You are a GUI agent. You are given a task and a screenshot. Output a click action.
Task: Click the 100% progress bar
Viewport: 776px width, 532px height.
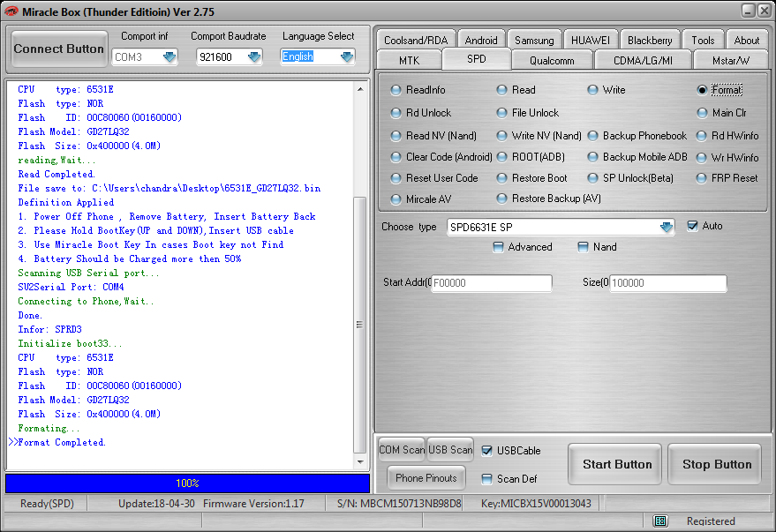pos(187,483)
